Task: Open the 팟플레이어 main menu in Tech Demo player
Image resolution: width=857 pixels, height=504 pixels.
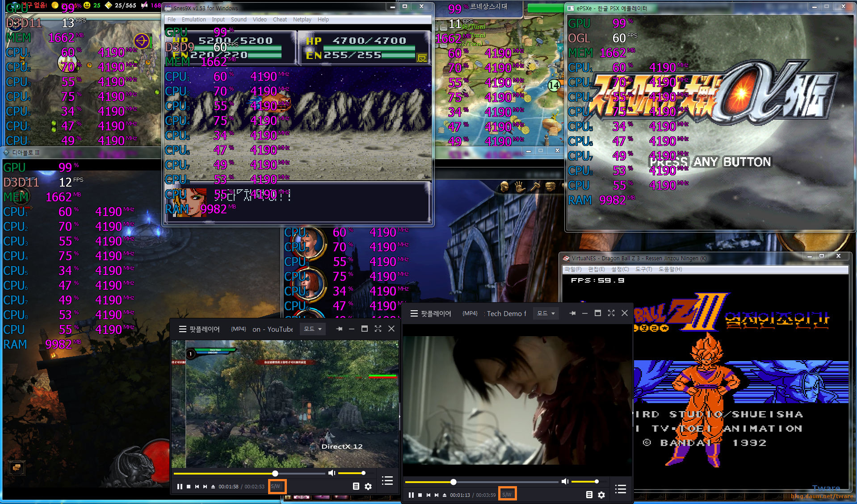Action: (x=431, y=313)
